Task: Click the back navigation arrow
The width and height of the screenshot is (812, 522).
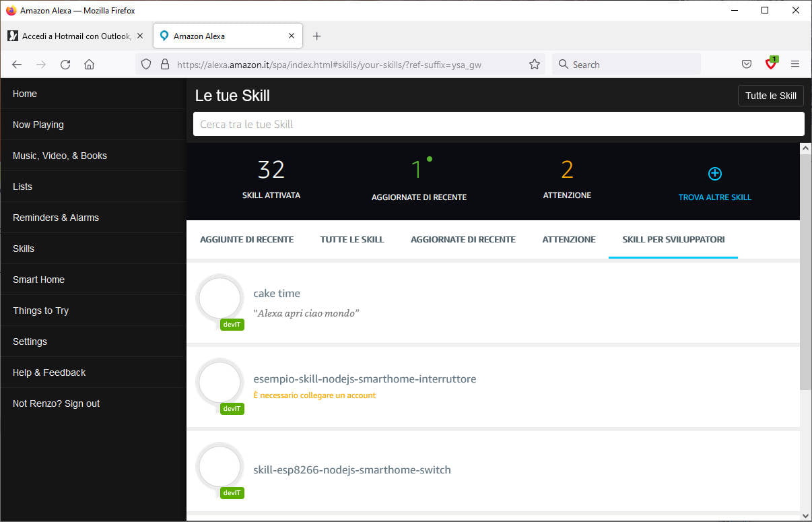Action: click(x=16, y=64)
